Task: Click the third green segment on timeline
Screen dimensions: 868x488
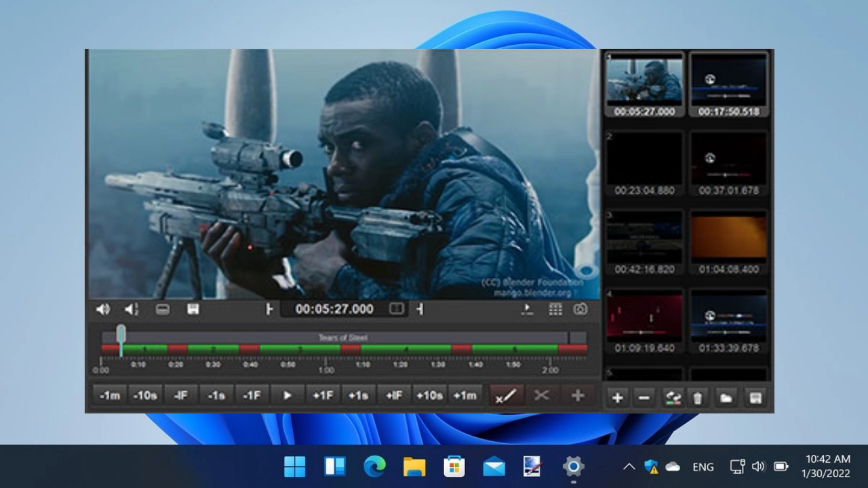Action: 300,349
